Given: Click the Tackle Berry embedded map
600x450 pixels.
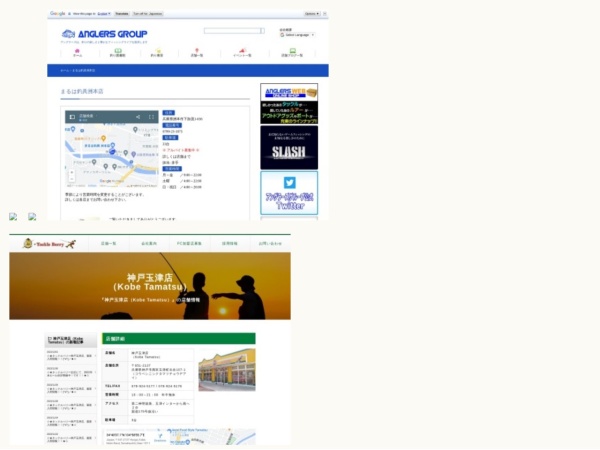Looking at the screenshot, I should tap(180, 437).
